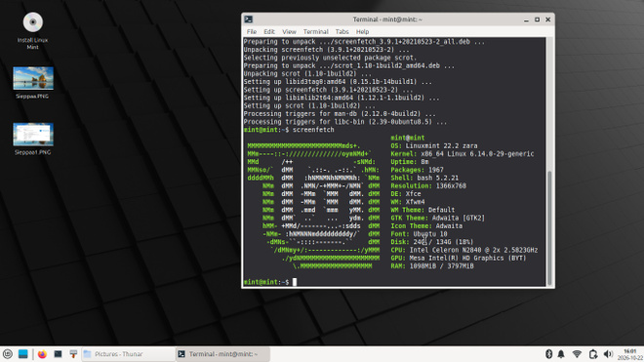The image size is (644, 362).
Task: Click the 'GTK Theme: Adwaita [GTK2]' line
Action: pyautogui.click(x=437, y=218)
